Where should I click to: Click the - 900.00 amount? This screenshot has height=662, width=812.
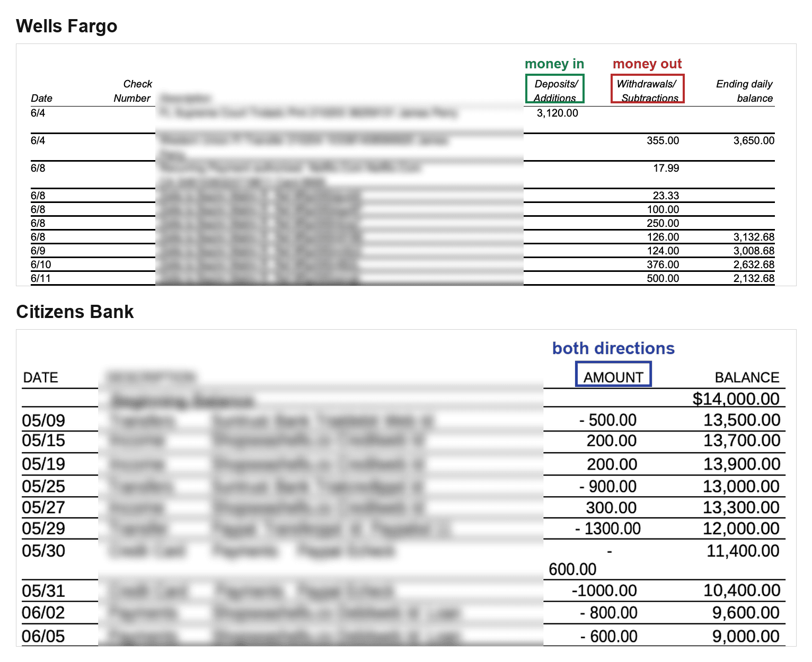pyautogui.click(x=607, y=486)
